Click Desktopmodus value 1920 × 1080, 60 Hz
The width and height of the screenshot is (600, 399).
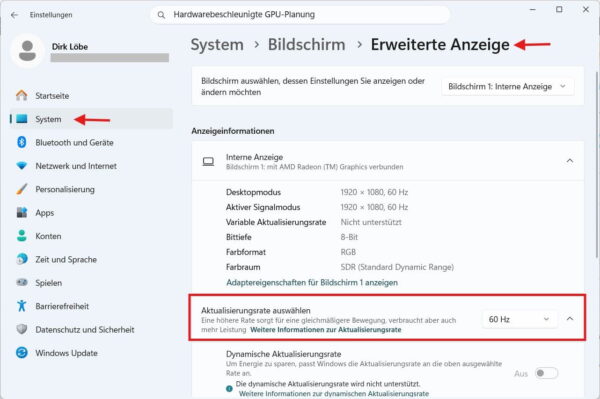[x=374, y=192]
